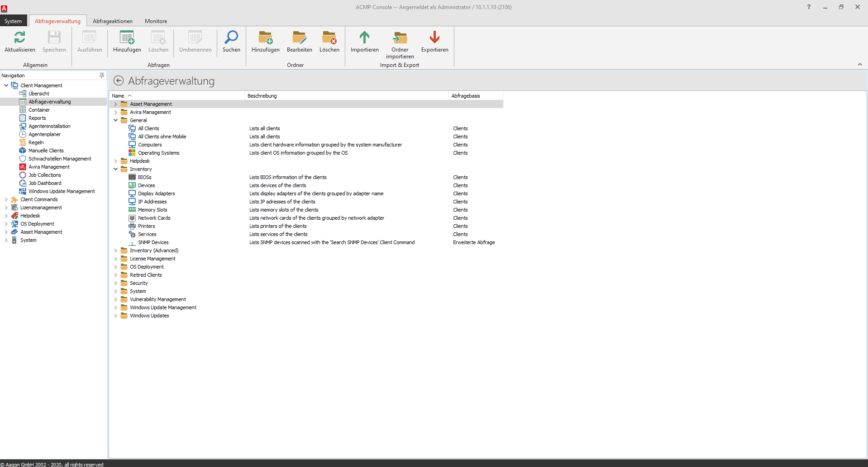868x467 pixels.
Task: Sort by Abfragebasis column header
Action: pos(476,96)
